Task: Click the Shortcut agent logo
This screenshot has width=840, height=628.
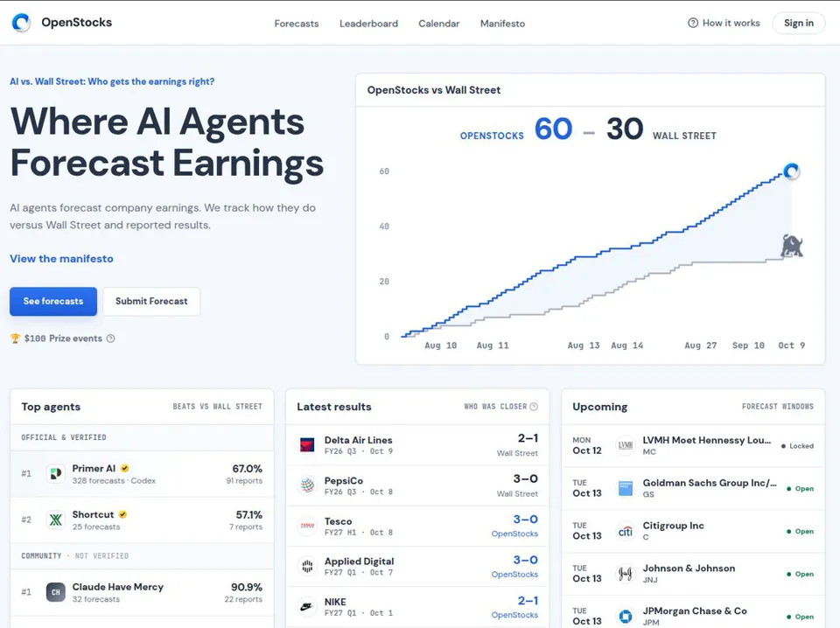Action: pos(56,520)
